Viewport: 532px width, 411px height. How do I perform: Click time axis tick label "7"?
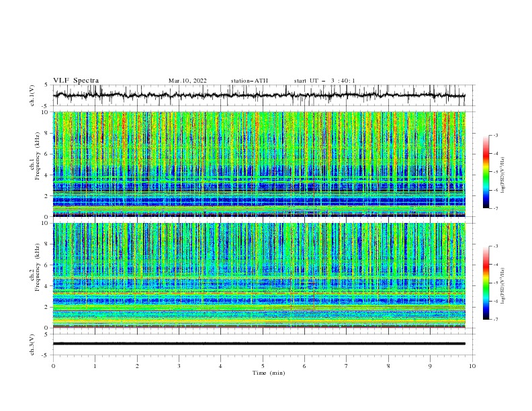click(x=347, y=366)
